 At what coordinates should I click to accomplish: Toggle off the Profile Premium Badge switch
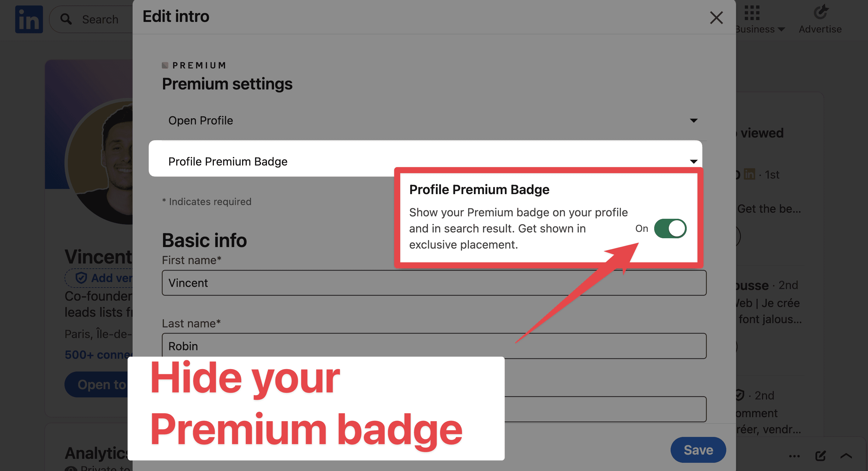(670, 229)
